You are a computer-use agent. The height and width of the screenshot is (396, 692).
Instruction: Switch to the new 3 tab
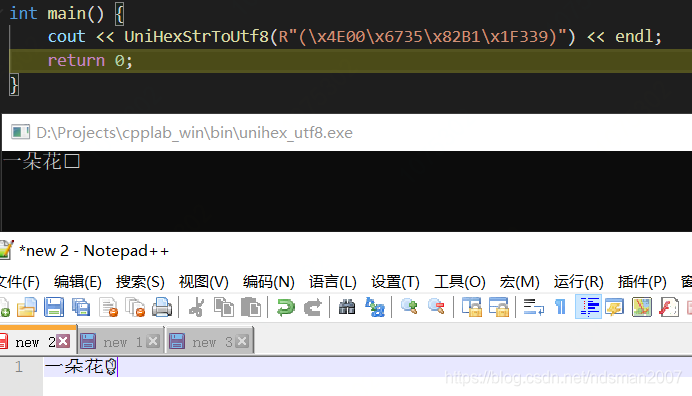pyautogui.click(x=209, y=342)
